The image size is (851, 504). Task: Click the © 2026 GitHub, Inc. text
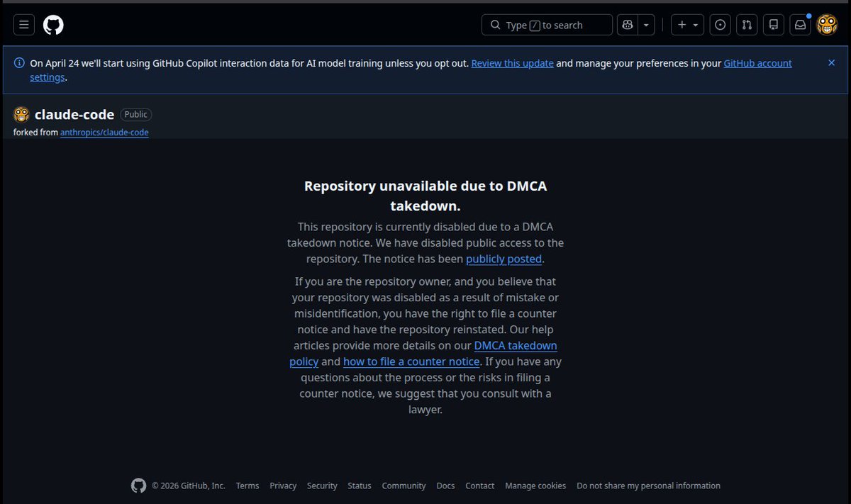(x=189, y=486)
